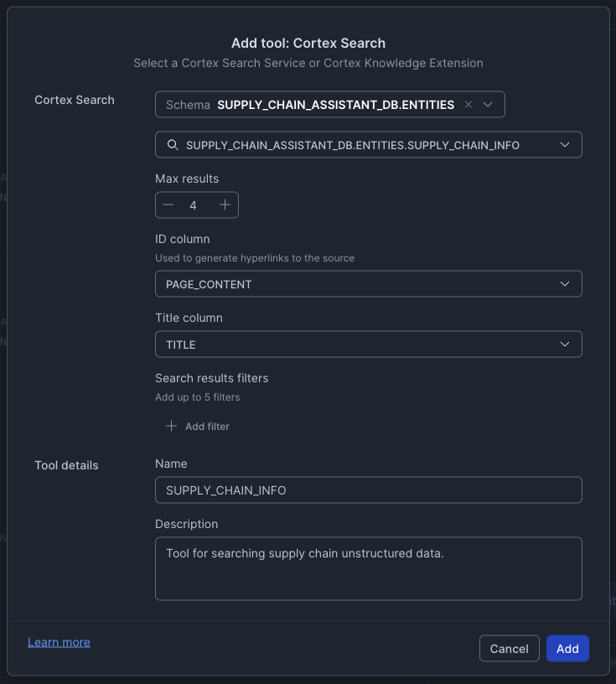Select the Name field containing SUPPLY_CHAIN_INFO
Image resolution: width=616 pixels, height=684 pixels.
(x=369, y=490)
